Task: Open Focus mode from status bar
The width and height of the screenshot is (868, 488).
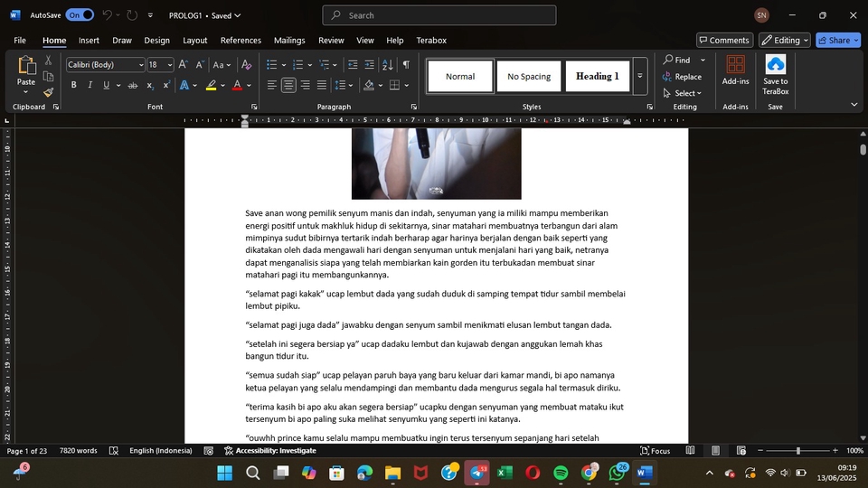Action: coord(655,450)
